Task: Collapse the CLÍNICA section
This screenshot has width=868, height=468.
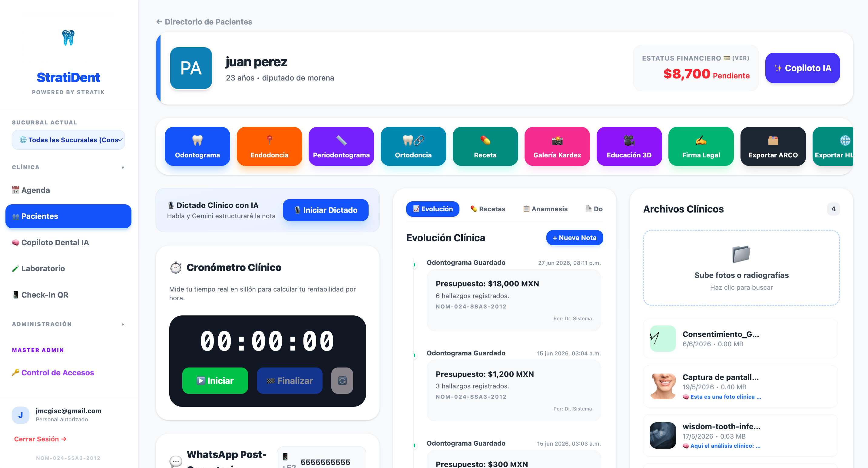Action: tap(68, 167)
